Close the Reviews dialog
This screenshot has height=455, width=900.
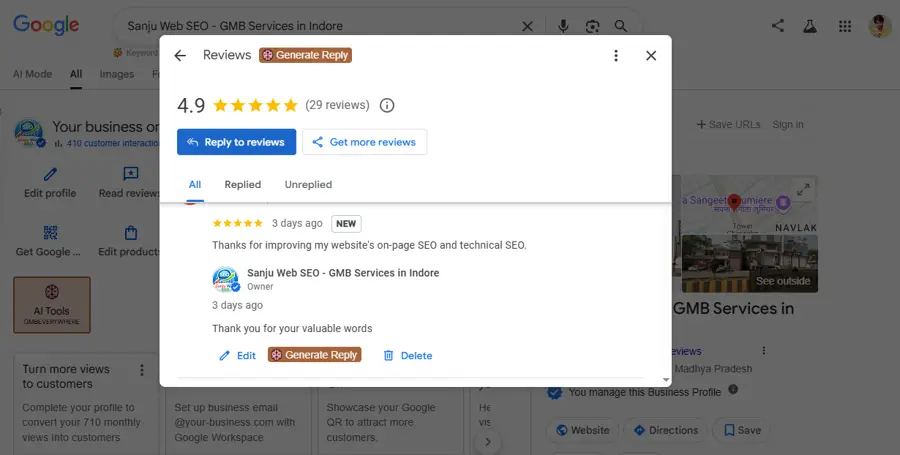point(651,56)
